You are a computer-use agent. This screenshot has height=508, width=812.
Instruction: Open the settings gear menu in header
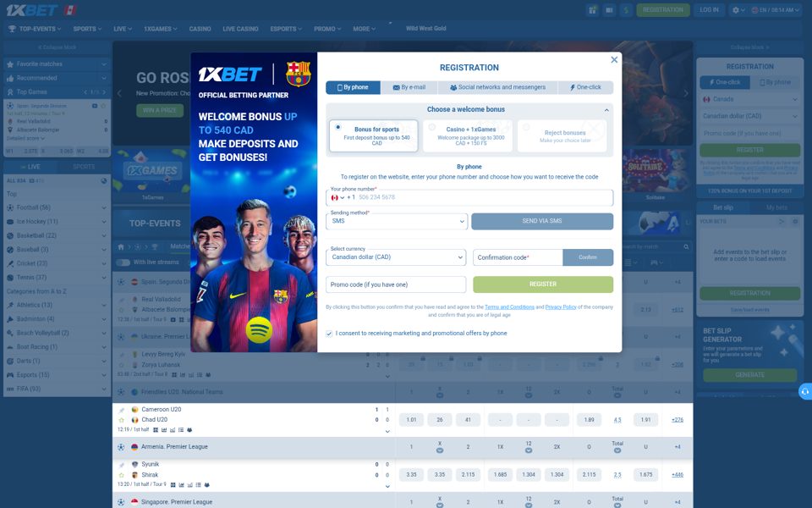point(738,10)
